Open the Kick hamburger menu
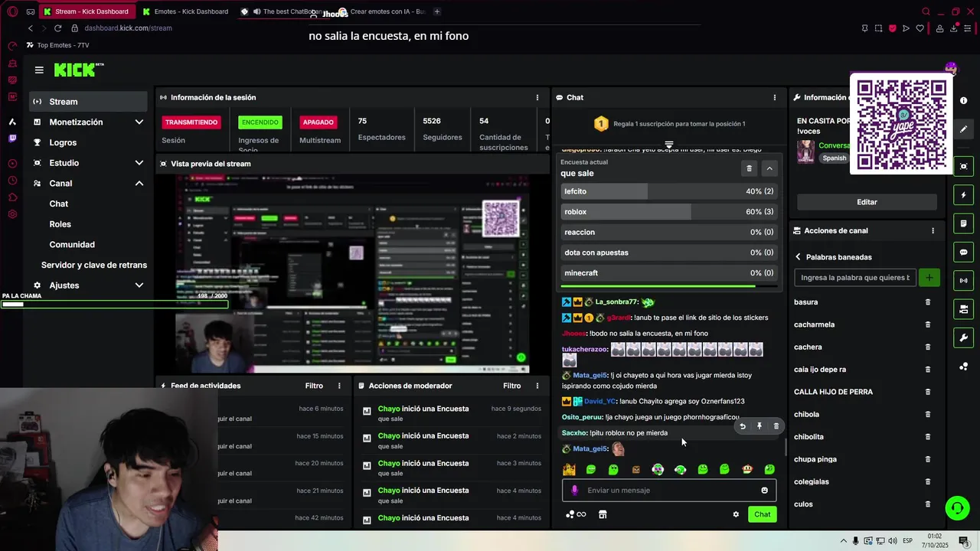This screenshot has width=980, height=551. click(39, 70)
